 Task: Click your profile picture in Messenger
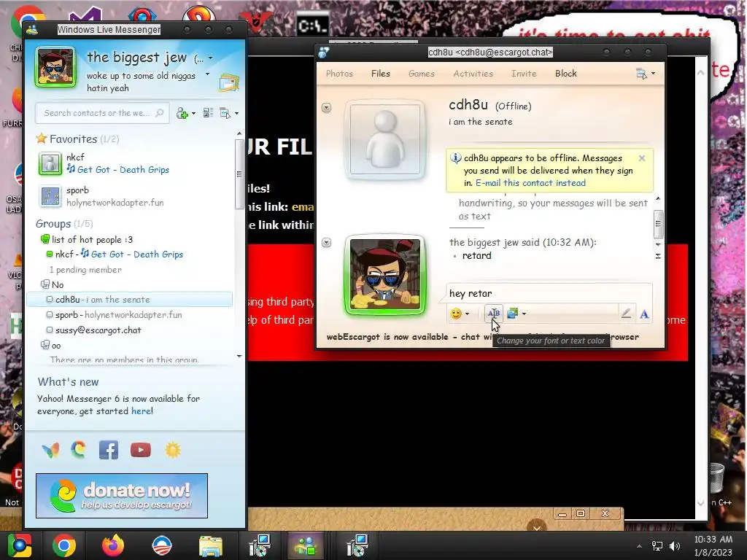[x=55, y=66]
